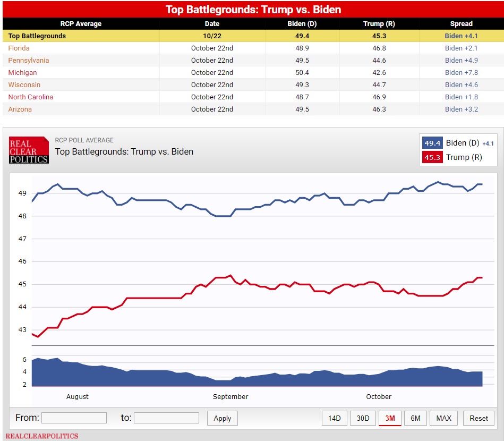The image size is (504, 441).
Task: Click the to date input field
Action: pyautogui.click(x=166, y=418)
